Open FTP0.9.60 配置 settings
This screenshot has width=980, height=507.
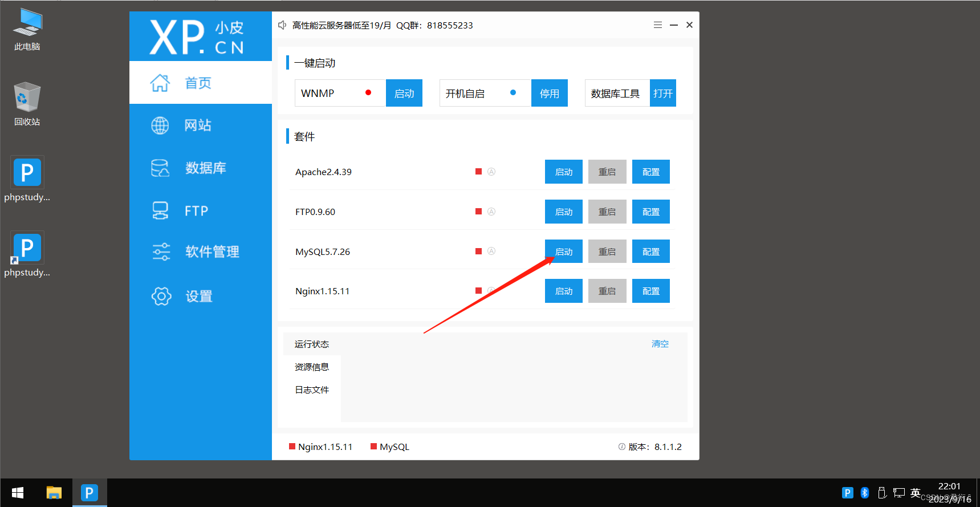click(x=651, y=212)
